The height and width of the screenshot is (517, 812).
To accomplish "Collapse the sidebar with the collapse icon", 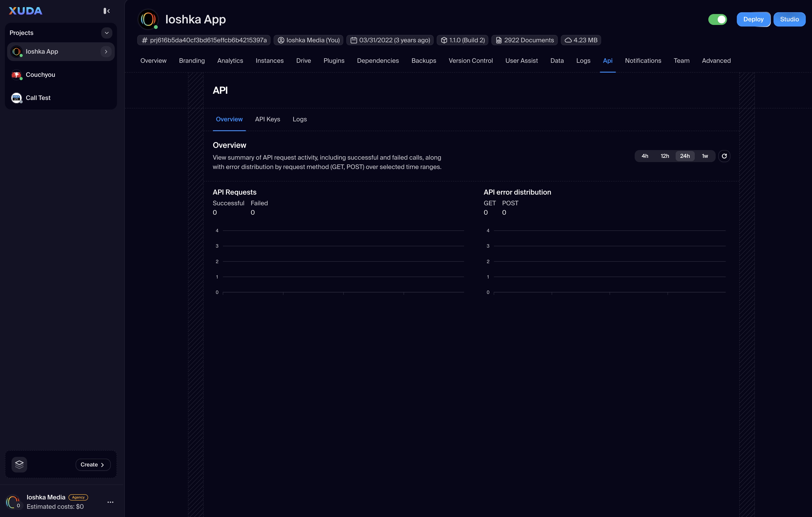I will click(107, 11).
